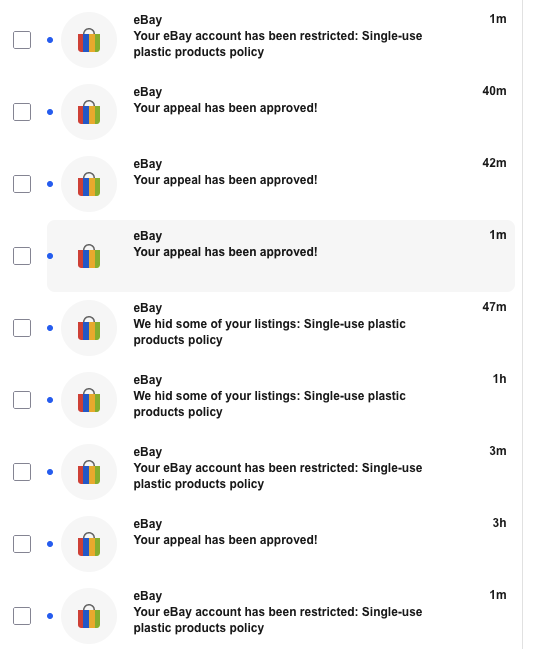This screenshot has width=536, height=649.
Task: Open the 3h appeal approved message
Action: (281, 544)
